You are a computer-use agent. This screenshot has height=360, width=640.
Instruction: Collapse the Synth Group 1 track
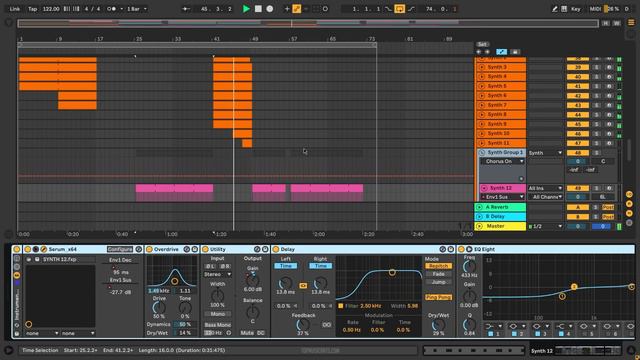pyautogui.click(x=482, y=153)
